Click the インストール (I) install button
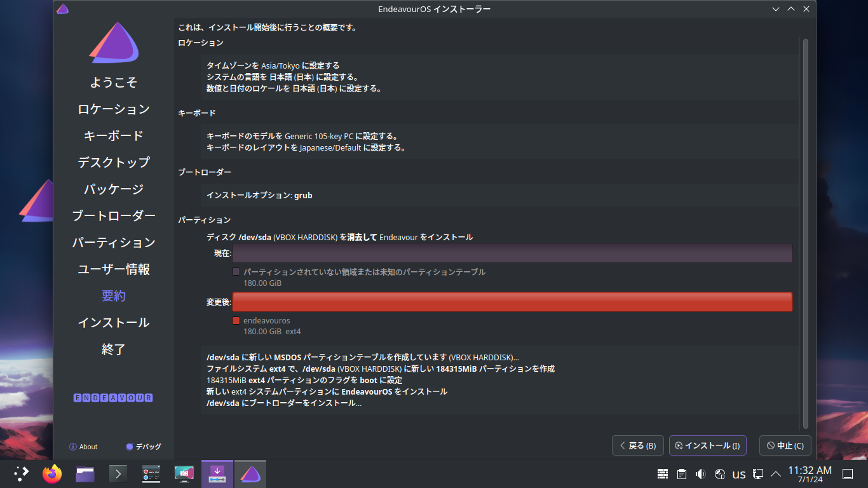The height and width of the screenshot is (488, 868). point(708,445)
